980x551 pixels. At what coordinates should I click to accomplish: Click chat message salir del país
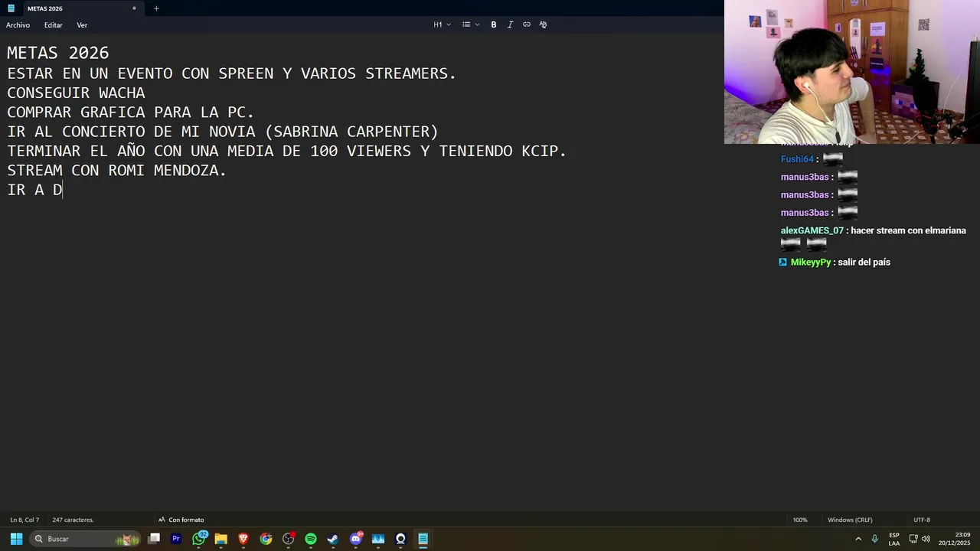[x=864, y=262]
